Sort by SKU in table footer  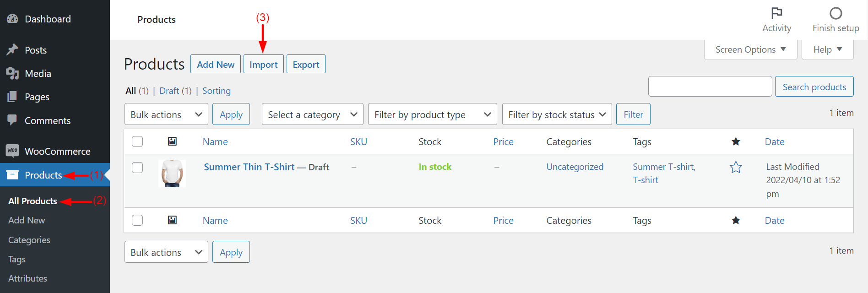(358, 221)
